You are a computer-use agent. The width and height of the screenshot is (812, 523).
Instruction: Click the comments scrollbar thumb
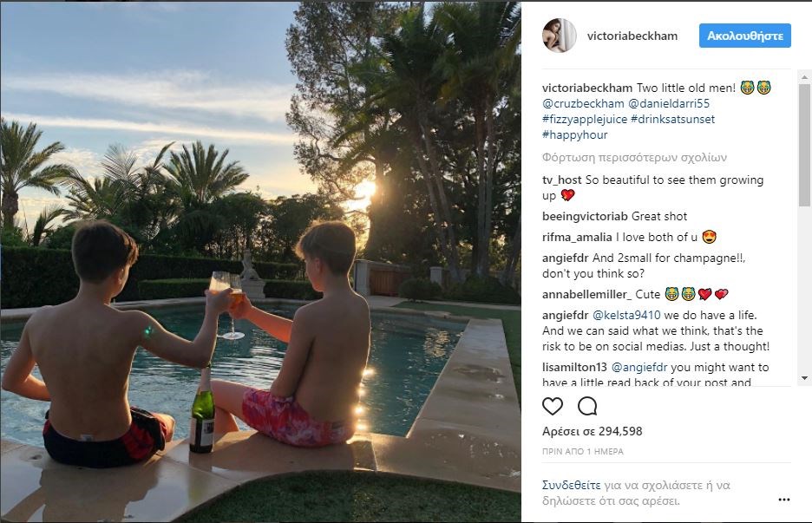[804, 145]
